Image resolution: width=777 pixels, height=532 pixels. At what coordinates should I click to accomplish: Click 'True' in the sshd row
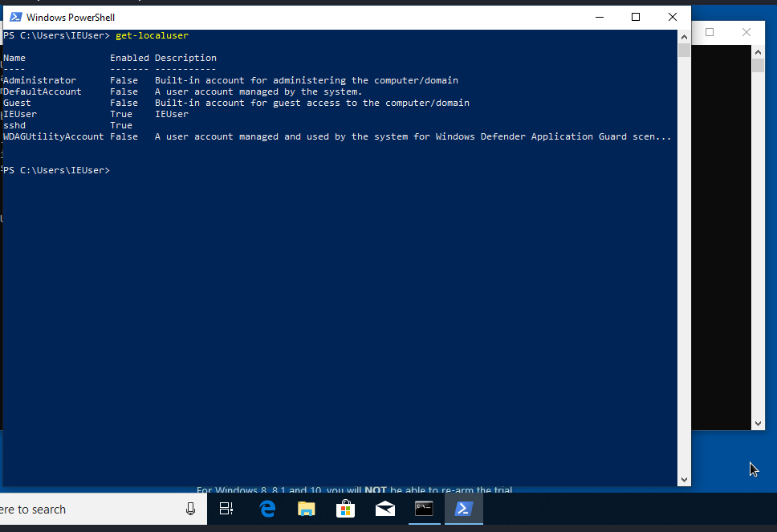pos(121,125)
